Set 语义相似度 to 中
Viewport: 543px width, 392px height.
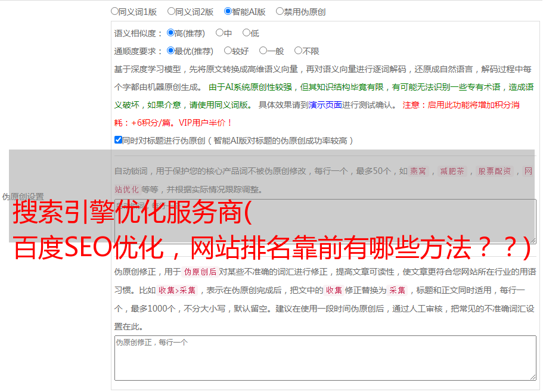click(x=219, y=33)
